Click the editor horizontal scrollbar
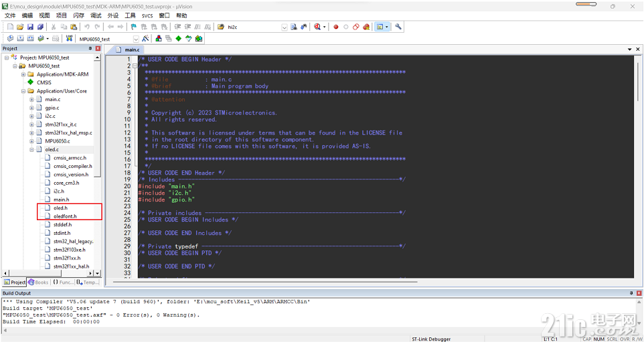This screenshot has height=342, width=644. click(x=265, y=282)
